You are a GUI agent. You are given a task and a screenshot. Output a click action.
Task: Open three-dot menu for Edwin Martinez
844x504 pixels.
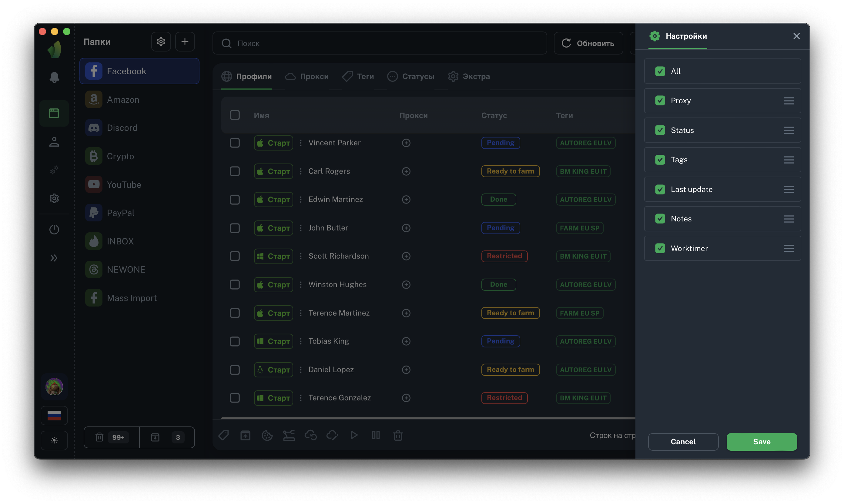point(300,199)
